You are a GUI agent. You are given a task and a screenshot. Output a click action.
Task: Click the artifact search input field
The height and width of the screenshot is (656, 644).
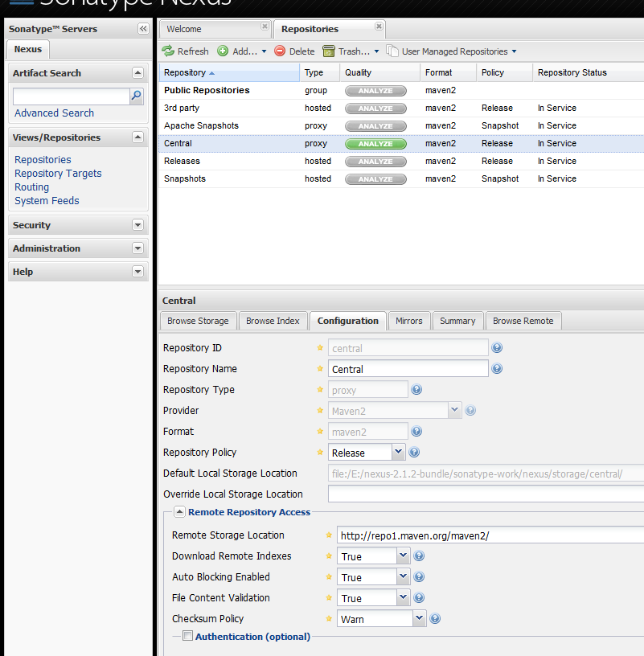[x=72, y=96]
